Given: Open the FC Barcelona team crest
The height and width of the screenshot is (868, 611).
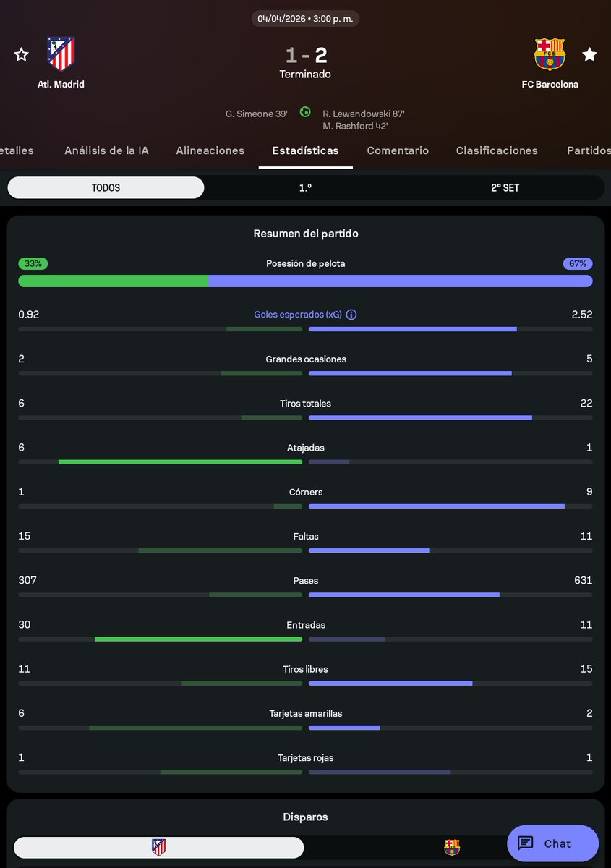Looking at the screenshot, I should point(550,54).
